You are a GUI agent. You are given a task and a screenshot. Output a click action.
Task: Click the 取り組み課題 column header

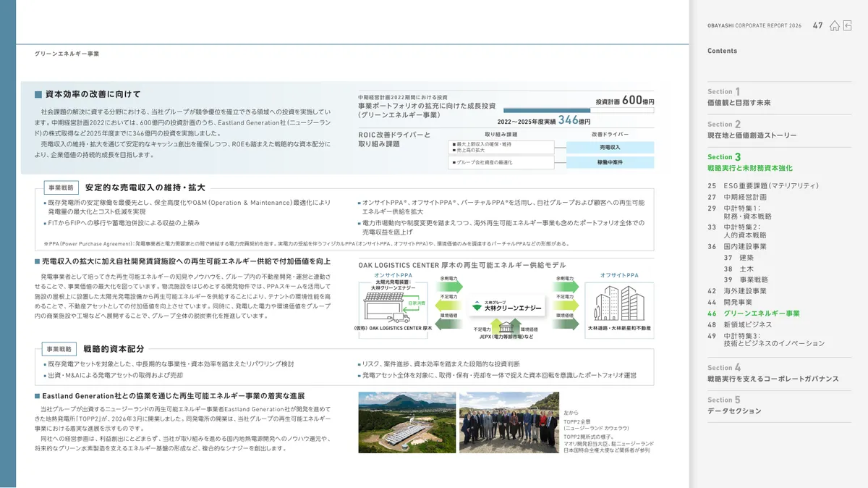501,134
